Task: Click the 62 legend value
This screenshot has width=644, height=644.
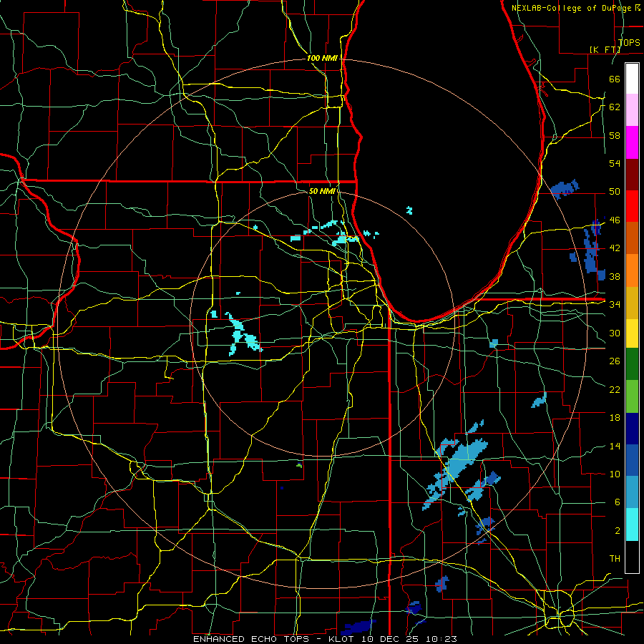Action: [x=615, y=107]
